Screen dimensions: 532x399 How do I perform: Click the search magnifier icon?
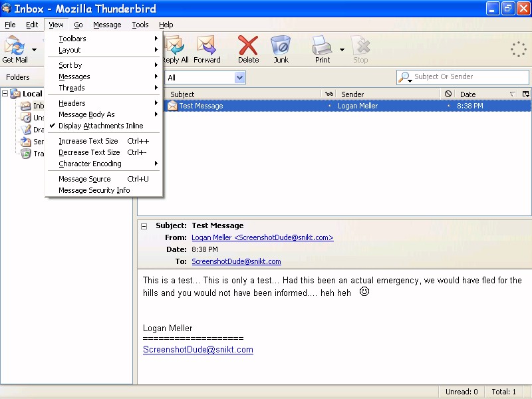(405, 77)
